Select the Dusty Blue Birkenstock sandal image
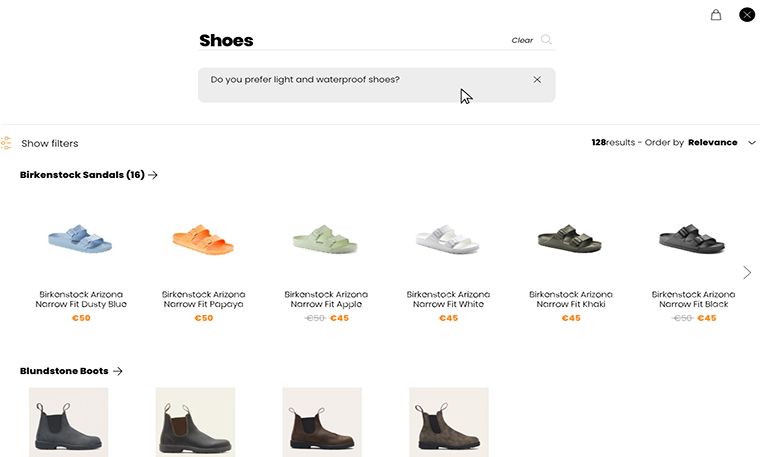The image size is (760, 457). [80, 238]
